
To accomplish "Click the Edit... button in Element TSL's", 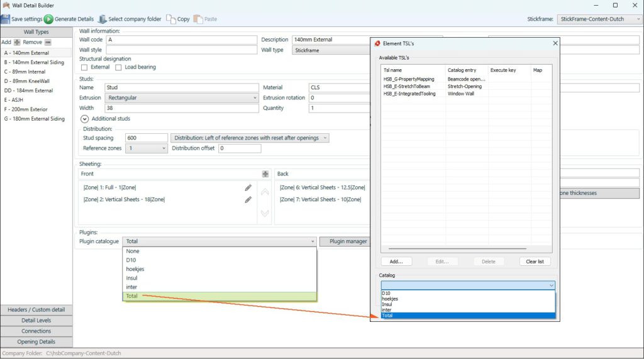I will 442,262.
